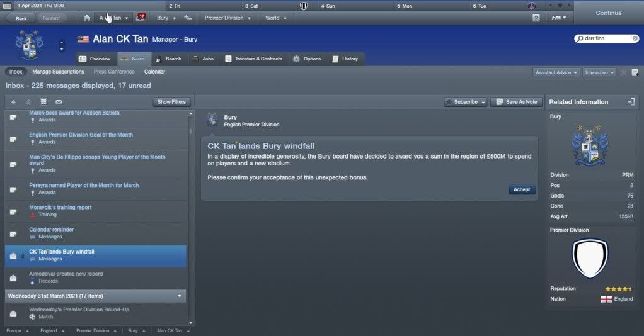The width and height of the screenshot is (644, 336).
Task: Accept the Bury windfall bonus
Action: point(522,189)
